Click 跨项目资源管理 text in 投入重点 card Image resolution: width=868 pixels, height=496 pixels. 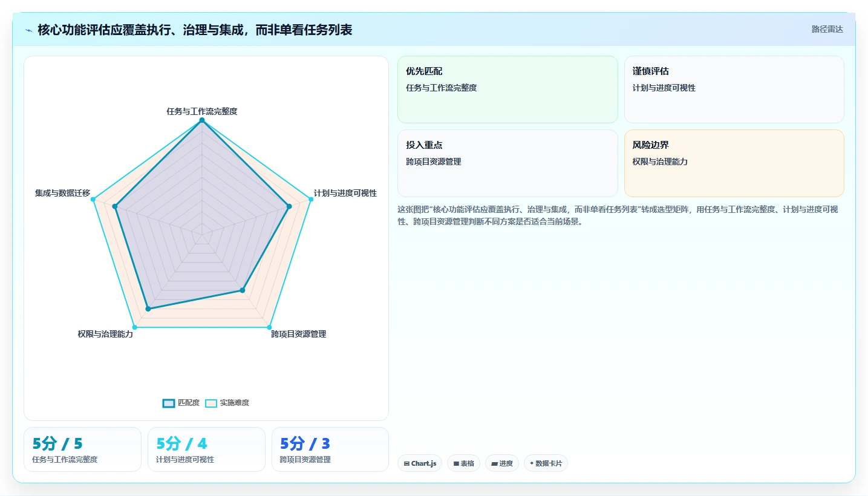click(434, 162)
